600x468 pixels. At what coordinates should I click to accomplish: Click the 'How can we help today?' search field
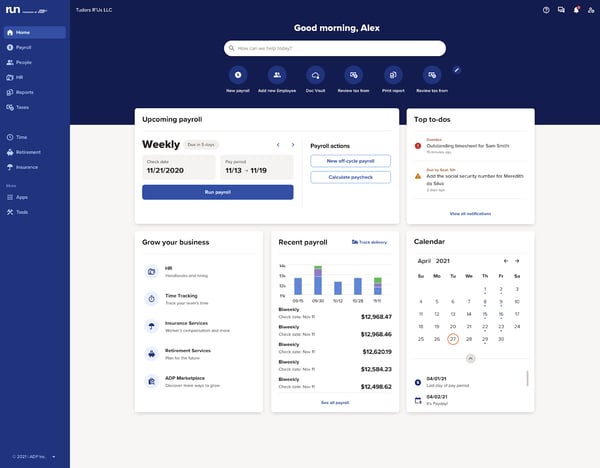(335, 47)
